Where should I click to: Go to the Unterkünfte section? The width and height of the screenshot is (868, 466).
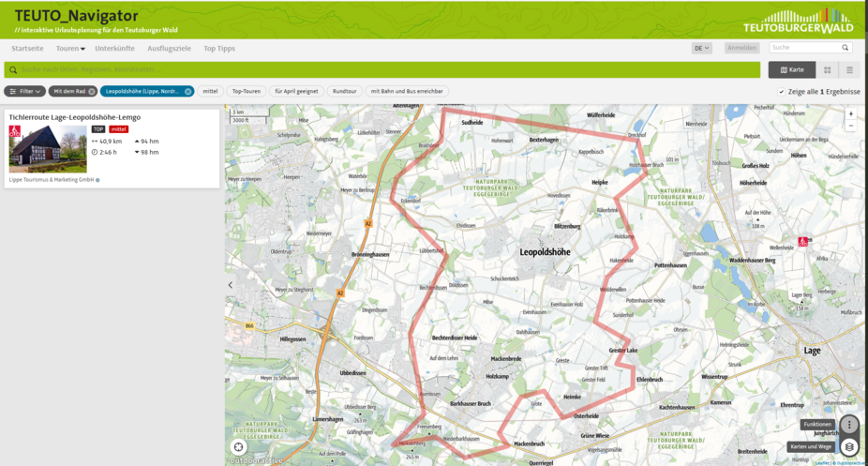point(114,48)
